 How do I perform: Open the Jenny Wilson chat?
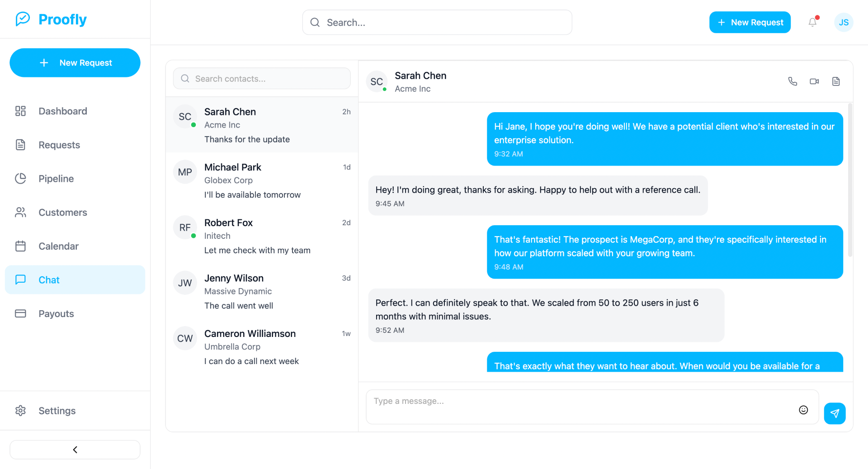point(262,292)
